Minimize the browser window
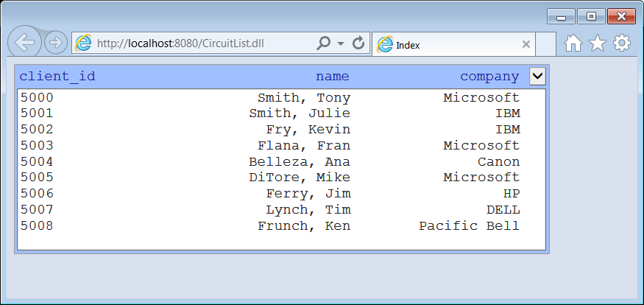 561,17
